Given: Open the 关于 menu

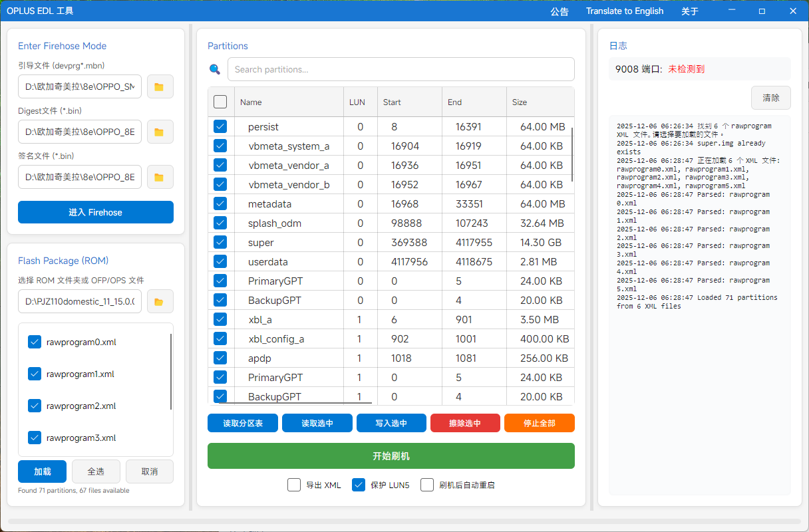Looking at the screenshot, I should click(x=690, y=11).
